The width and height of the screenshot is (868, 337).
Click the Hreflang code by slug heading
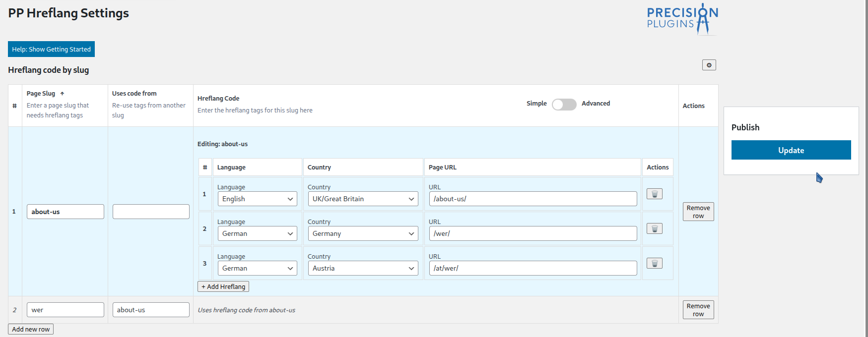coord(49,70)
